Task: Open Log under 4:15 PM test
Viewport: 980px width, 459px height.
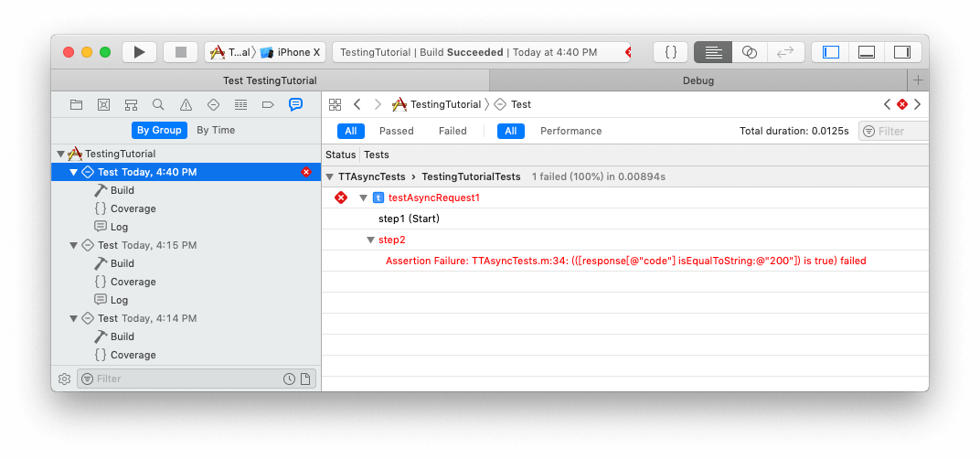Action: point(120,300)
